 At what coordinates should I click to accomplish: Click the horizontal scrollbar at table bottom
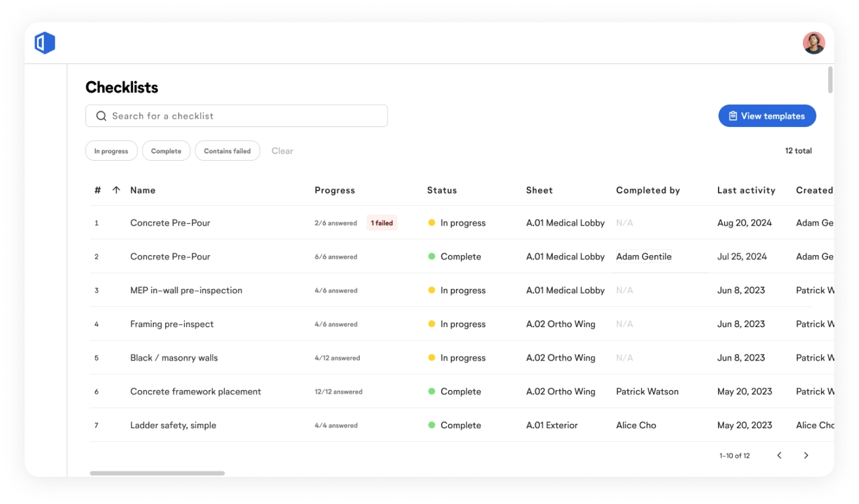157,473
